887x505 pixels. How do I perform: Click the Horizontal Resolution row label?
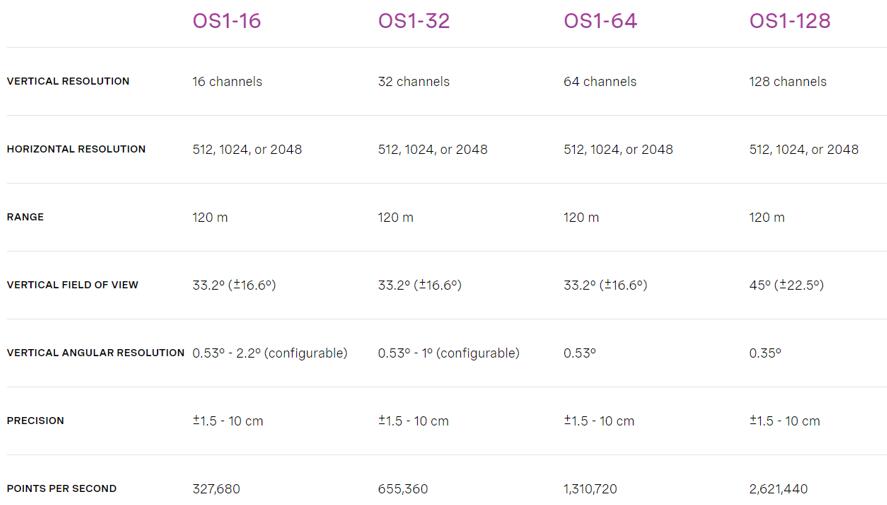76,149
